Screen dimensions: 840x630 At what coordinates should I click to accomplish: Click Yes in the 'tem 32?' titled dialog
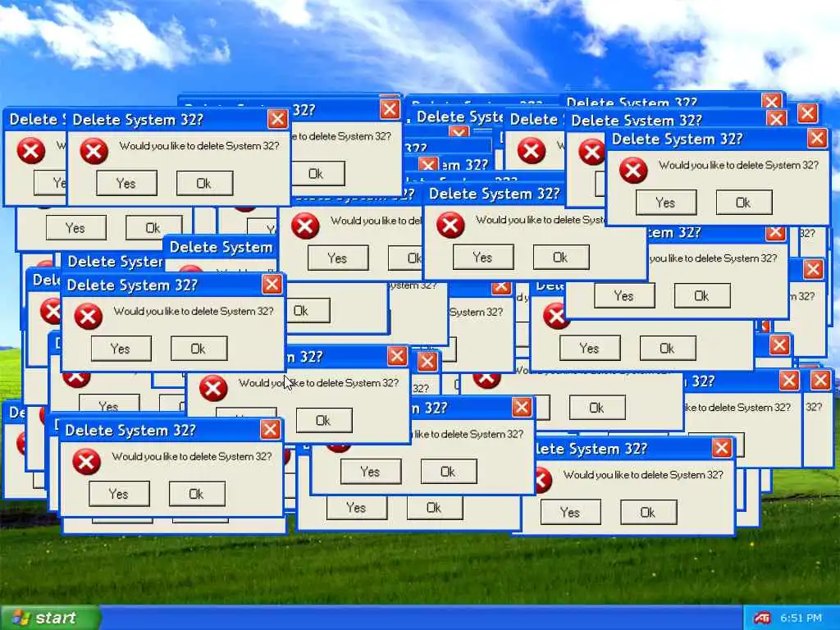pos(624,295)
